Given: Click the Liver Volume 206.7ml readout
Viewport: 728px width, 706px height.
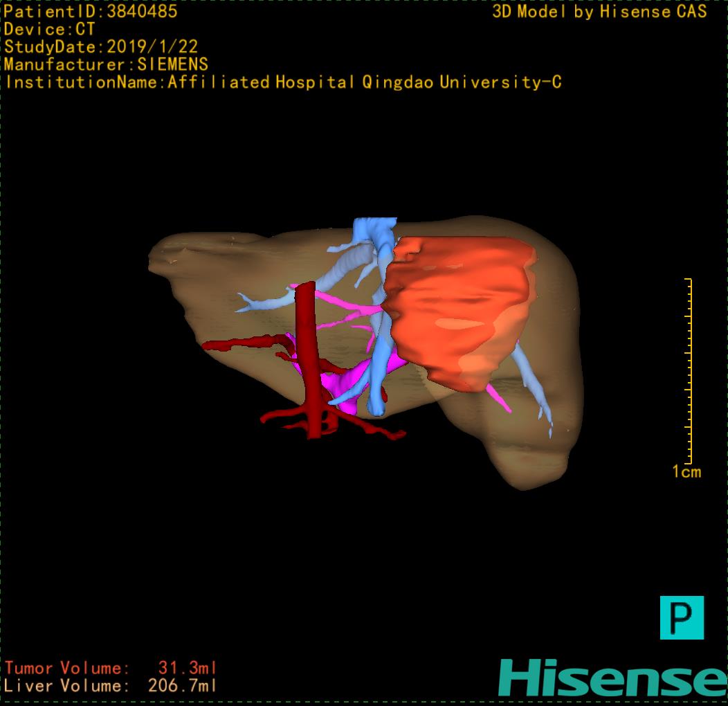Looking at the screenshot, I should click(x=111, y=687).
